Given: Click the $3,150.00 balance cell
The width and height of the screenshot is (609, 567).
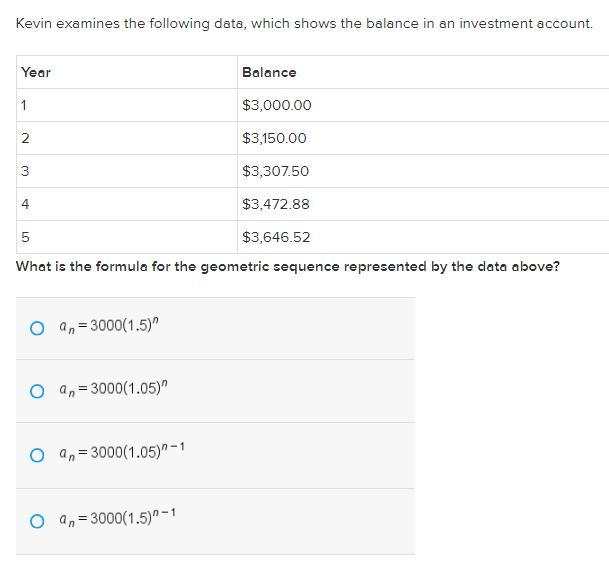Looking at the screenshot, I should point(274,138).
